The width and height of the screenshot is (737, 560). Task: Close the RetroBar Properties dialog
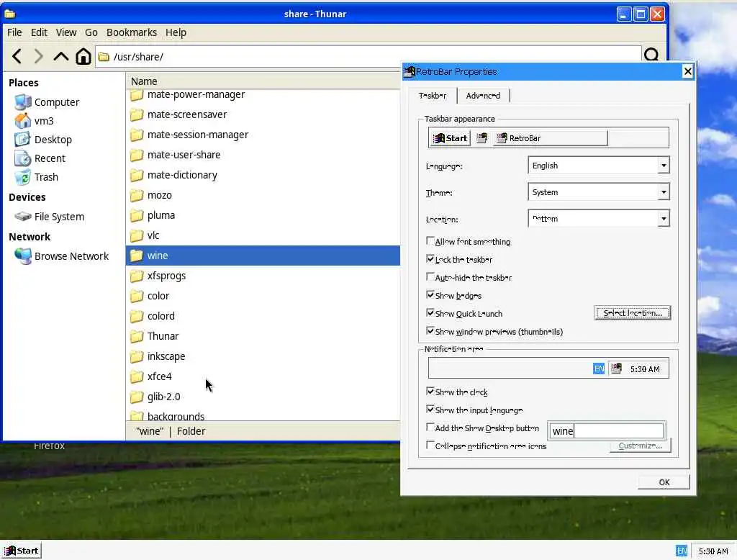tap(687, 71)
